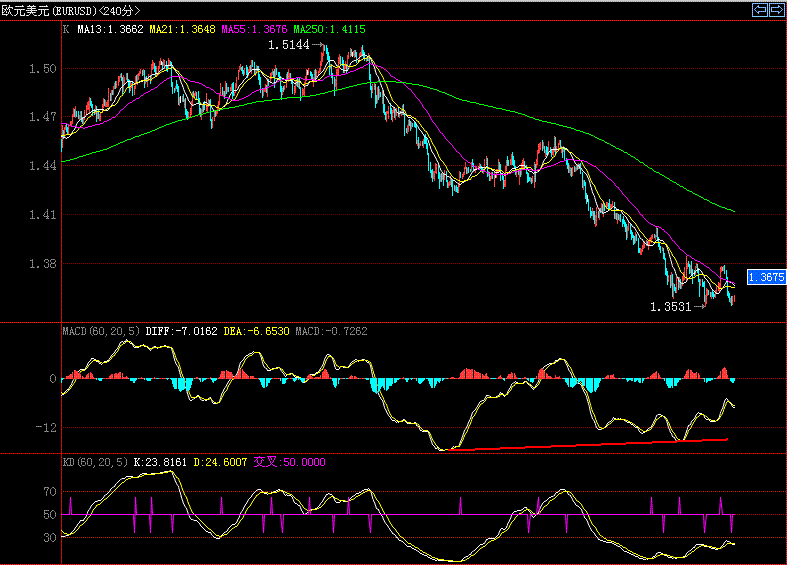Click the D value in KD header
The image size is (790, 565).
[x=220, y=462]
